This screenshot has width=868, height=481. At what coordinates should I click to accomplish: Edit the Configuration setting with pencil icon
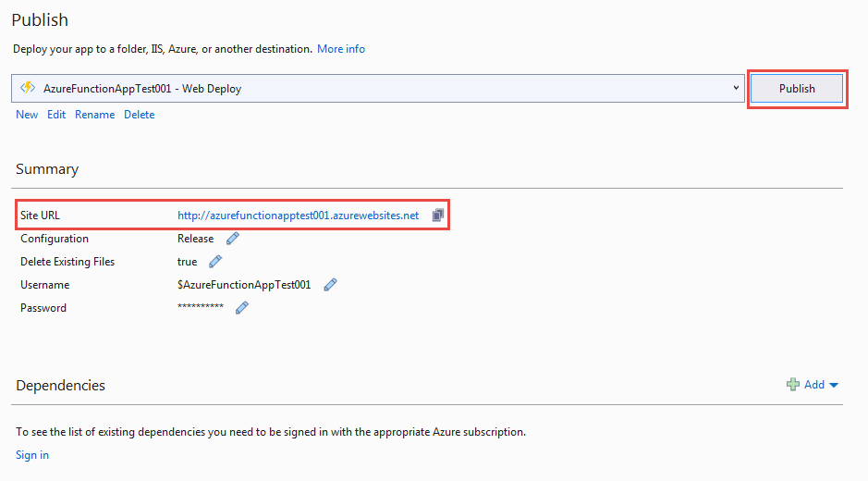(x=233, y=239)
